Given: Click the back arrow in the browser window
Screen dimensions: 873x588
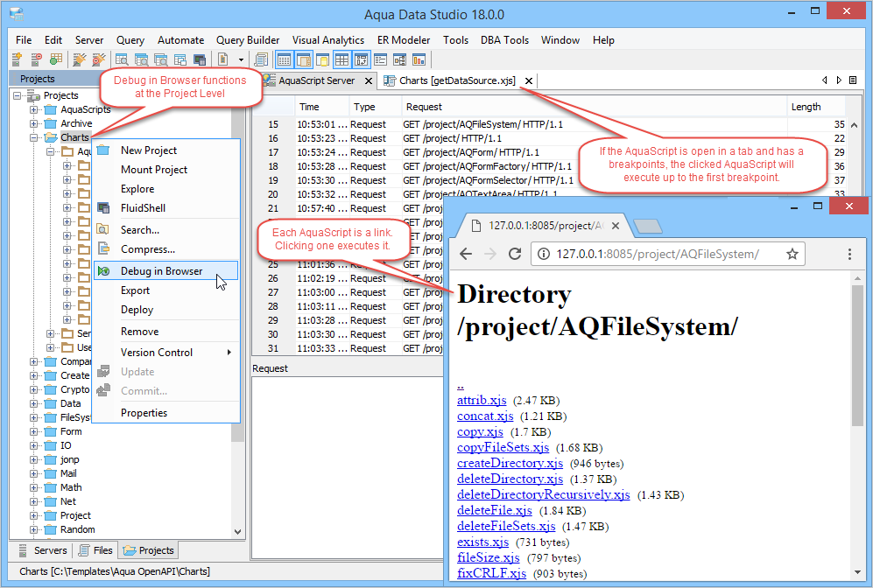Looking at the screenshot, I should (466, 255).
